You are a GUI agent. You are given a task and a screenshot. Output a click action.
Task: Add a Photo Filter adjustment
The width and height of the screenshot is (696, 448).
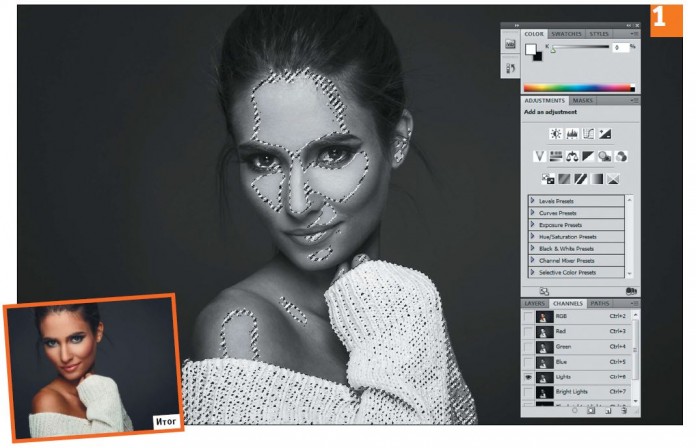[x=605, y=156]
